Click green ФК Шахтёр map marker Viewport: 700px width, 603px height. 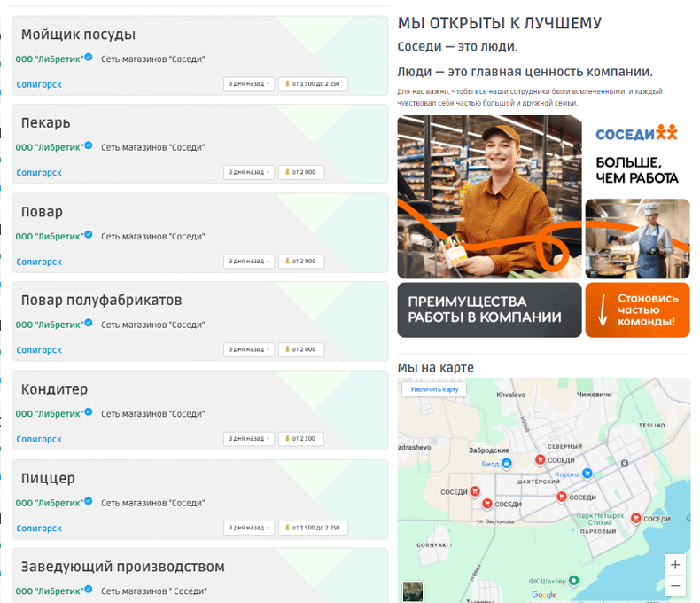coord(573,581)
